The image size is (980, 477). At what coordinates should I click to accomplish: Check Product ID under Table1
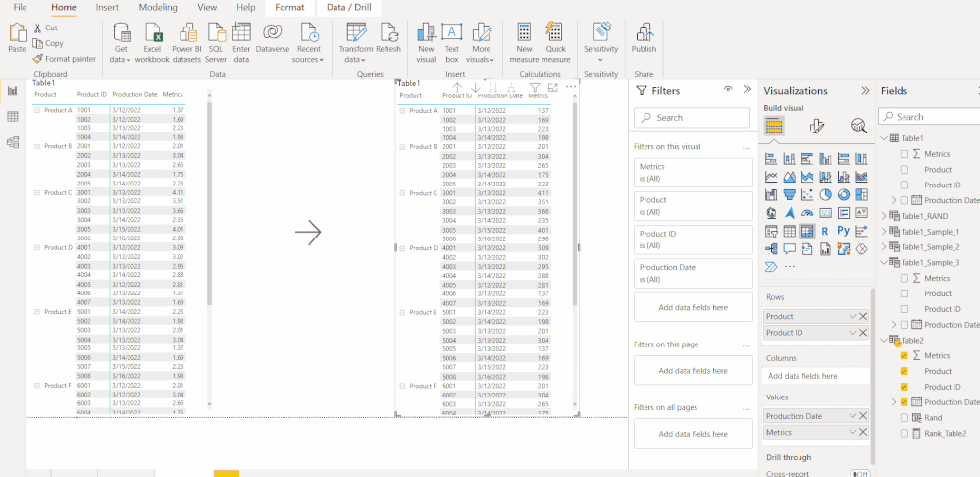click(x=904, y=185)
